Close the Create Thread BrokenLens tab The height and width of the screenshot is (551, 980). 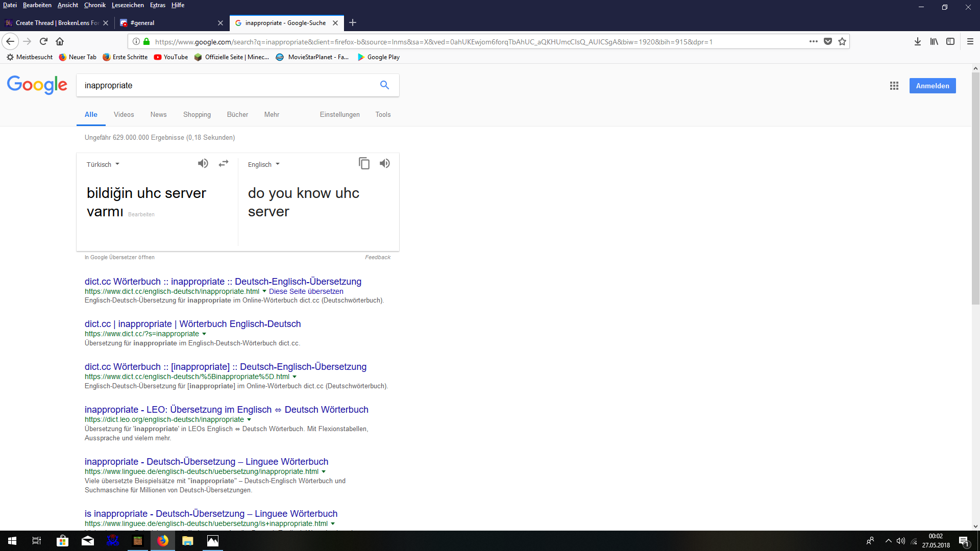pyautogui.click(x=106, y=22)
